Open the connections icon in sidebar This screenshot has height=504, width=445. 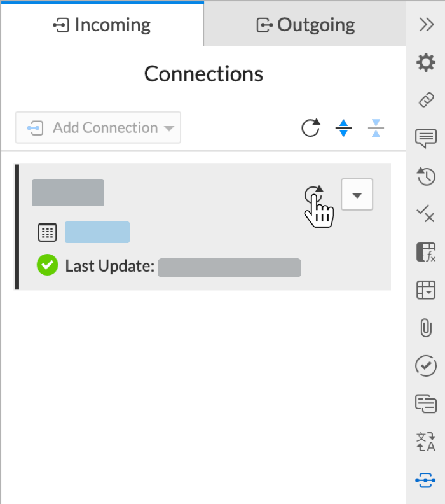[425, 479]
